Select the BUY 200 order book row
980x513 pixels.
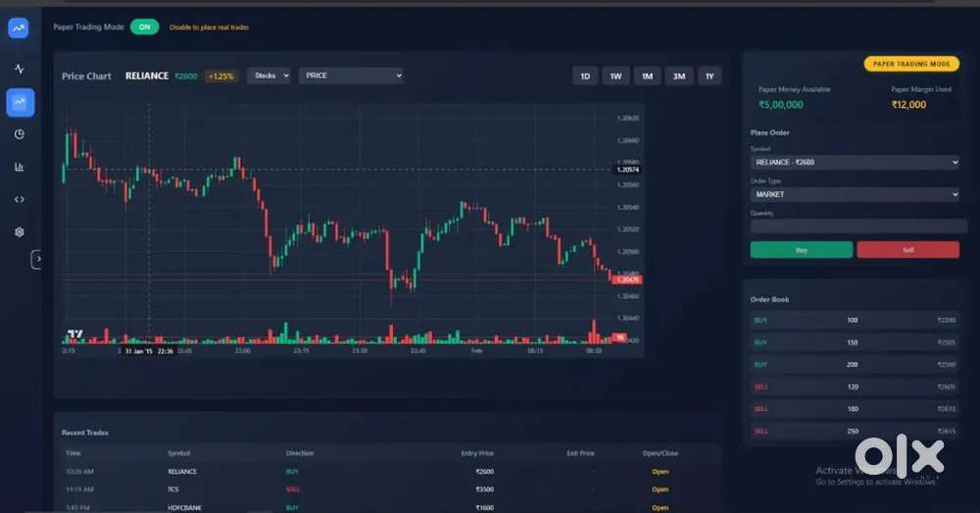(855, 365)
